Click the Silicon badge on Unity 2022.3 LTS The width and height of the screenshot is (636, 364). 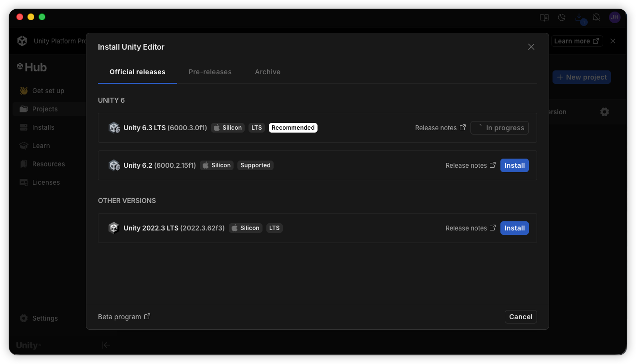tap(246, 228)
